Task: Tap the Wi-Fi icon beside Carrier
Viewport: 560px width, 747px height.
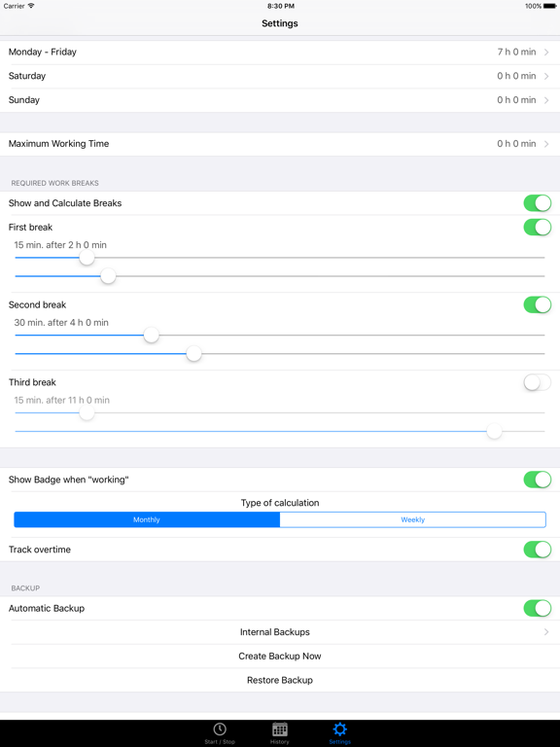Action: (31, 6)
